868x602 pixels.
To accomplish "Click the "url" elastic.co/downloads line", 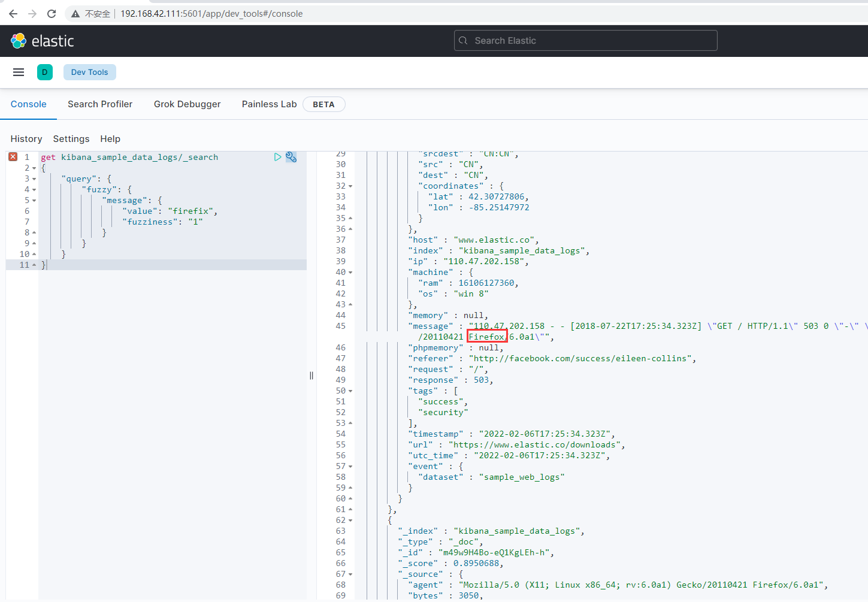I will 516,445.
